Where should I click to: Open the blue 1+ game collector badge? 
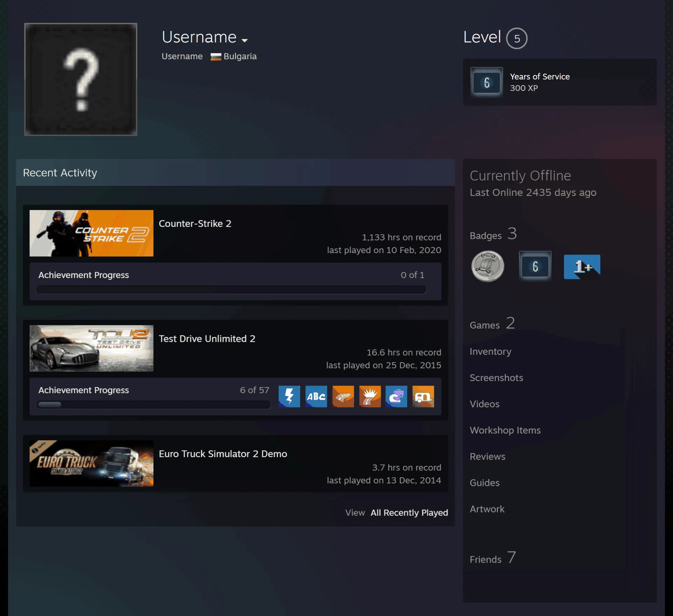point(582,266)
